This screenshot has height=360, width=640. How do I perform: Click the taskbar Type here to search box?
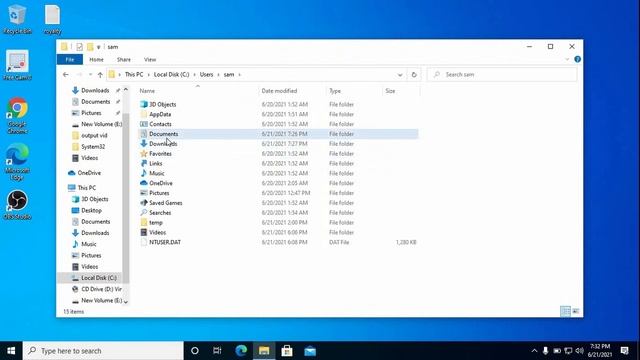(103, 351)
